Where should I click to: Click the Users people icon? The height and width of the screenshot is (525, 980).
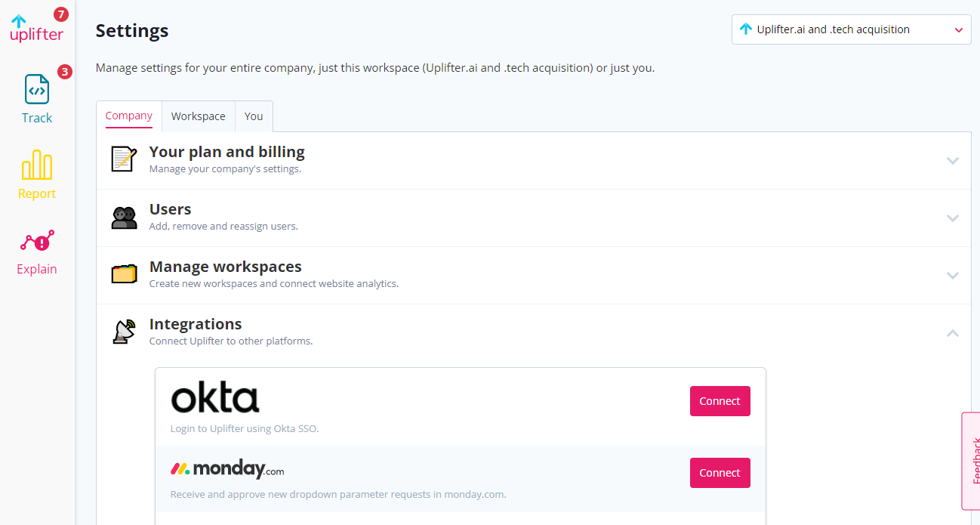point(124,218)
